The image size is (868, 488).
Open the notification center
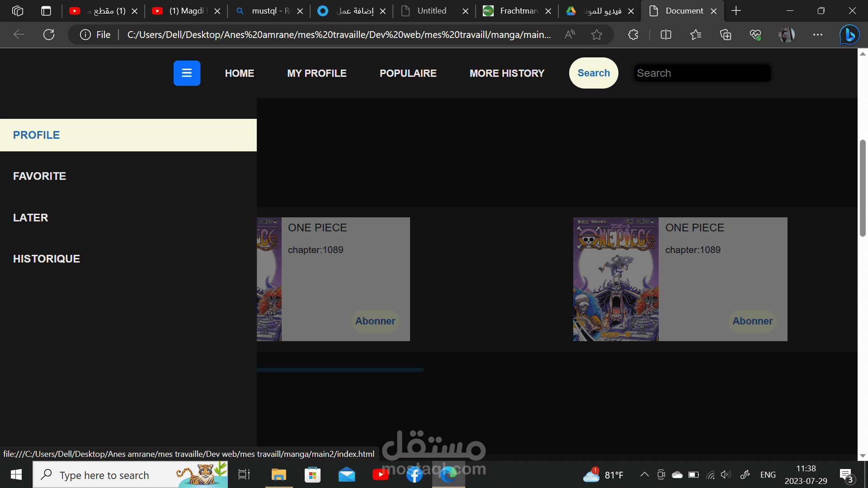pos(846,475)
